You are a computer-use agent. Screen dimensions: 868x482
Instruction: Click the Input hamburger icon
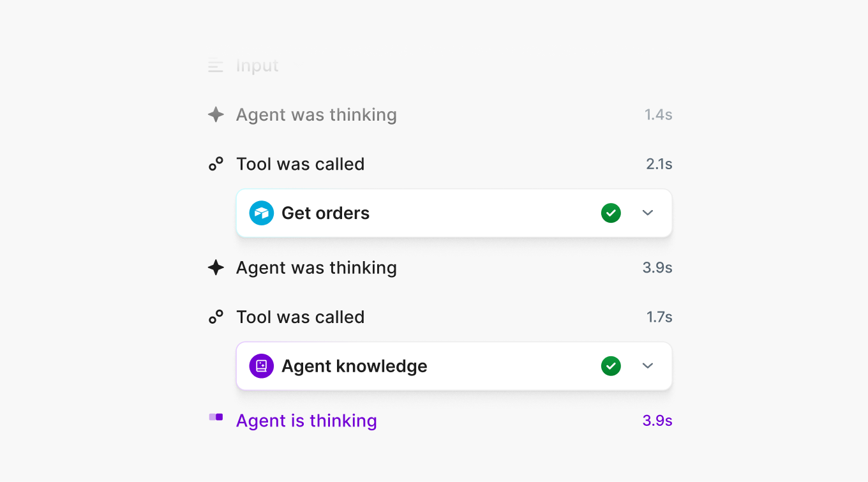(216, 65)
